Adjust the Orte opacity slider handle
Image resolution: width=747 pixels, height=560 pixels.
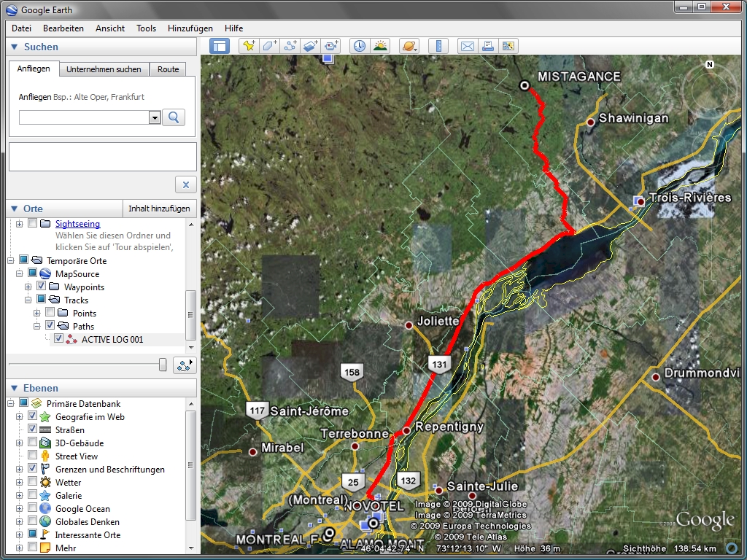point(163,365)
